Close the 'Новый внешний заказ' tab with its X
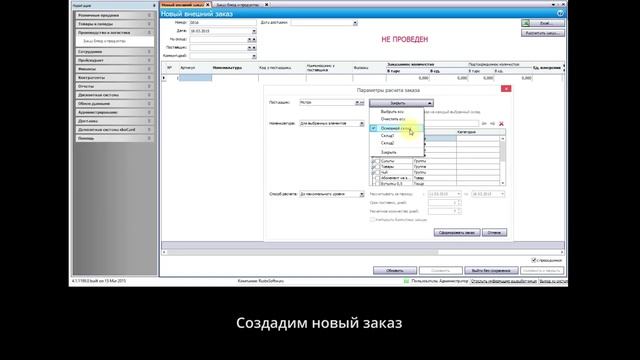The image size is (640, 360). (x=207, y=4)
